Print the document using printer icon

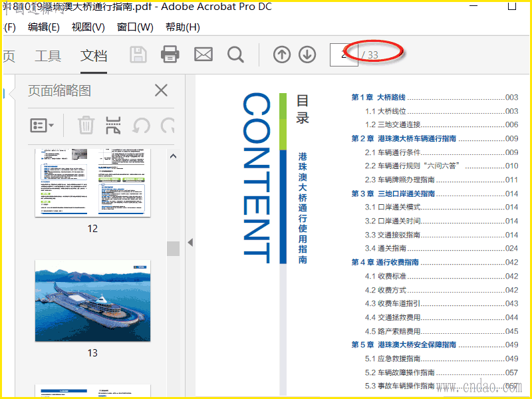pos(170,55)
